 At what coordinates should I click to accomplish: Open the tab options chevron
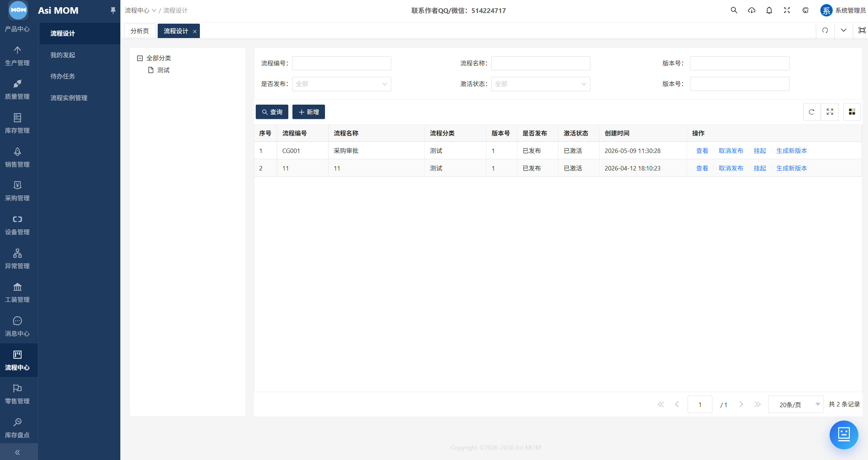coord(844,31)
